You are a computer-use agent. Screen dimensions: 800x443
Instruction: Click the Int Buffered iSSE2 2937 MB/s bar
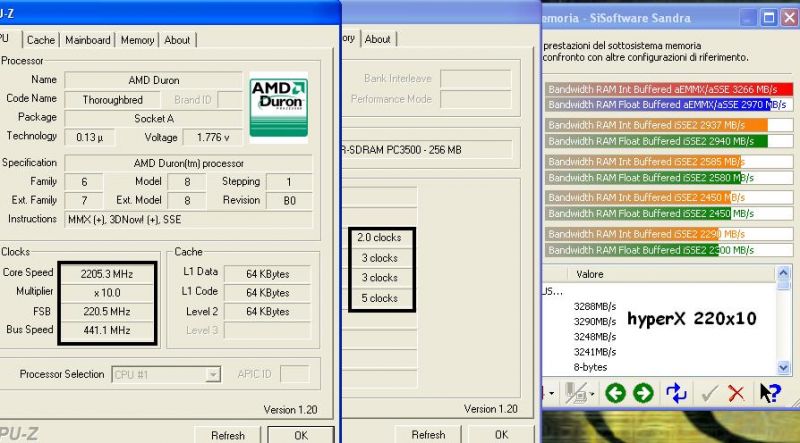tap(669, 125)
